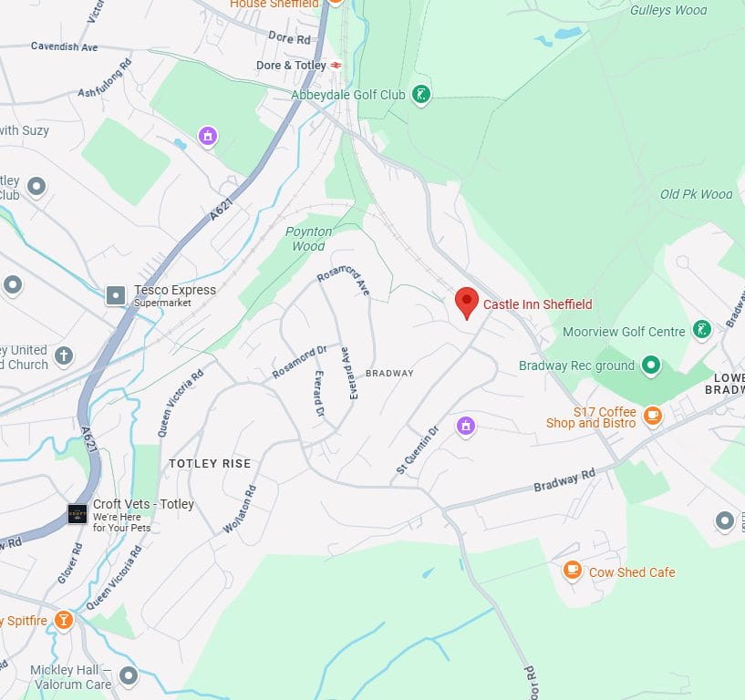This screenshot has width=745, height=700.
Task: Select the United Church cross marker
Action: [64, 356]
